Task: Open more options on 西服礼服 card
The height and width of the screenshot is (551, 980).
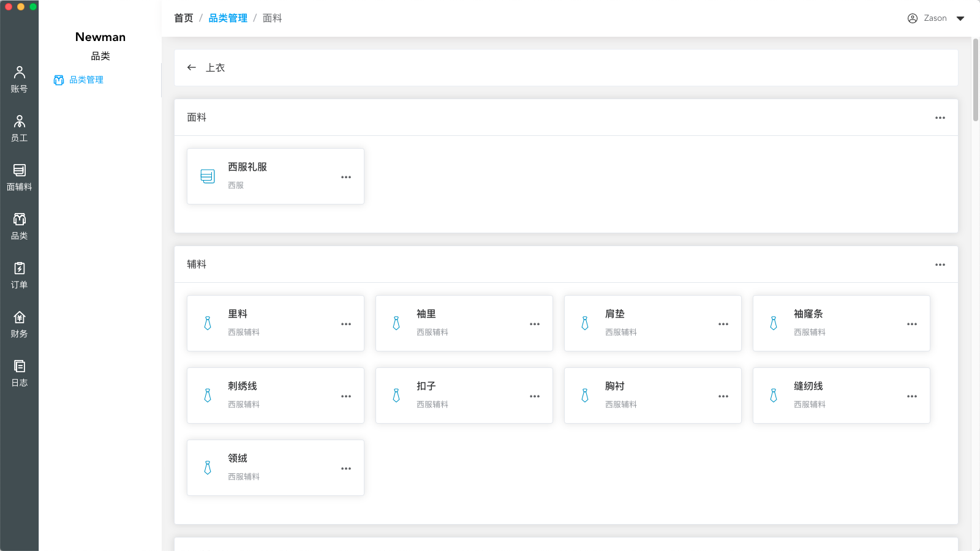Action: click(346, 177)
